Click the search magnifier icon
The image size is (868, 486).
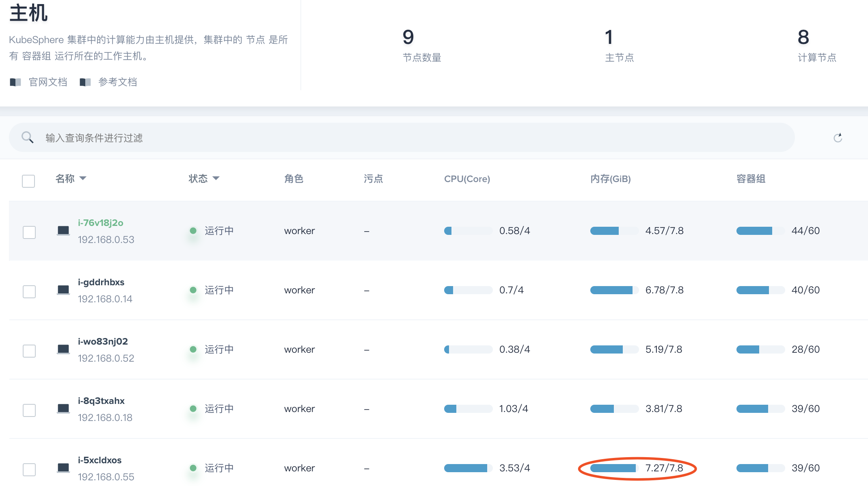tap(28, 137)
